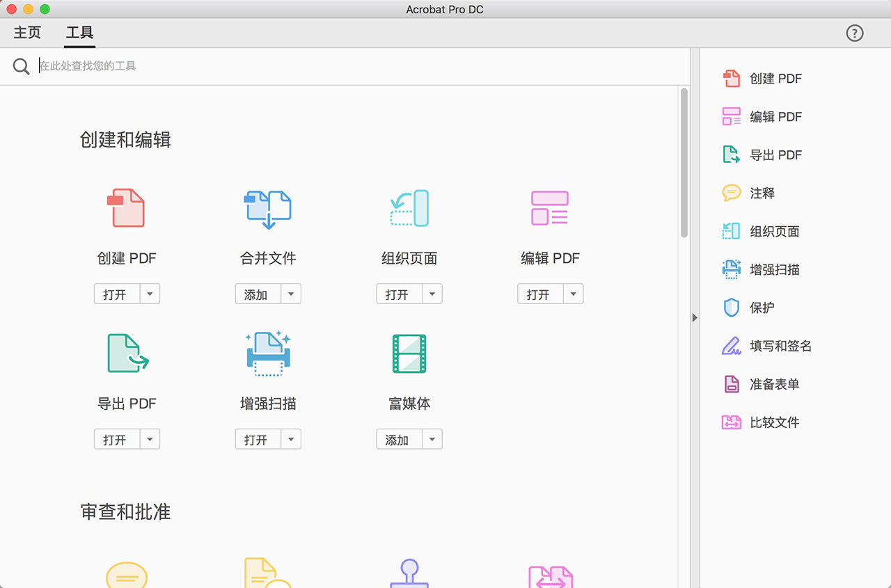This screenshot has height=588, width=891.
Task: Click the 审查和批准 section heading
Action: point(125,511)
